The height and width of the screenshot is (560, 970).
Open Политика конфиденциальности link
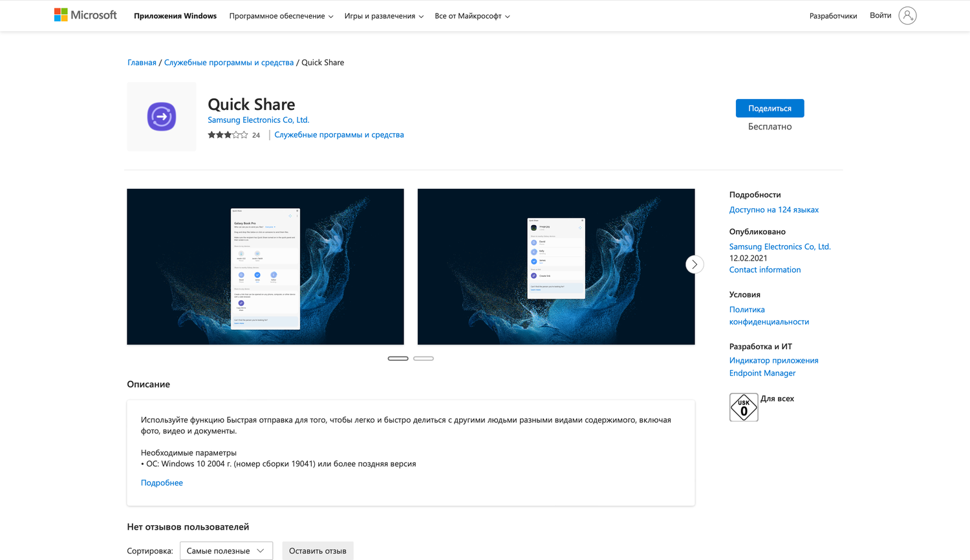(769, 316)
